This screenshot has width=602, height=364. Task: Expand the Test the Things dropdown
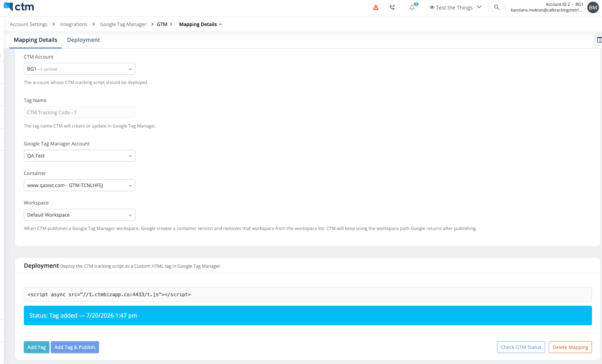point(455,7)
